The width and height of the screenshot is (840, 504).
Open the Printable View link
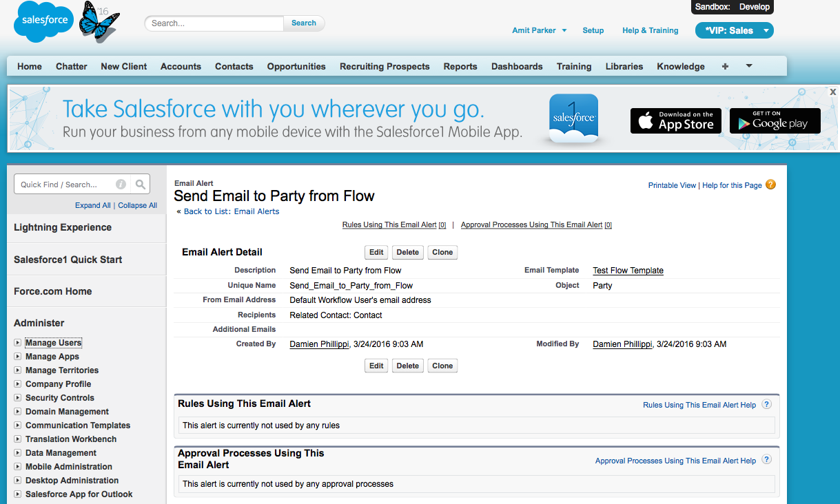tap(672, 185)
